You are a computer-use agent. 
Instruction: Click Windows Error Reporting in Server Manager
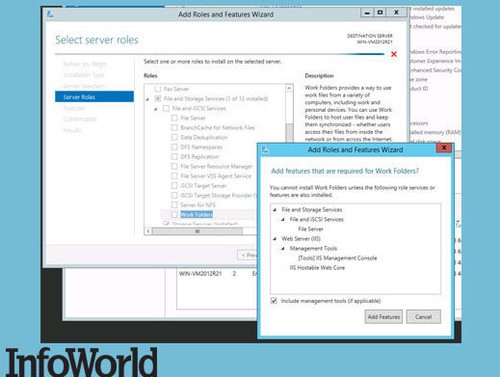click(x=435, y=52)
